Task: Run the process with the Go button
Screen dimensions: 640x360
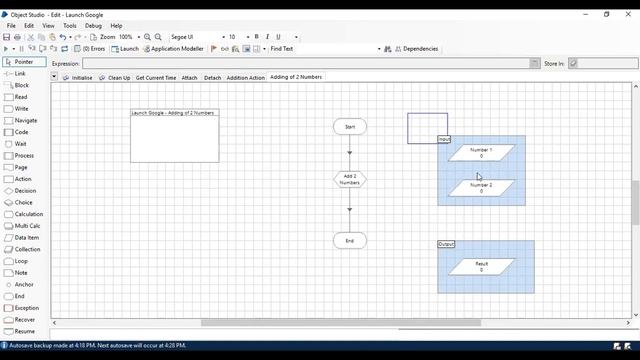Action: click(6, 49)
